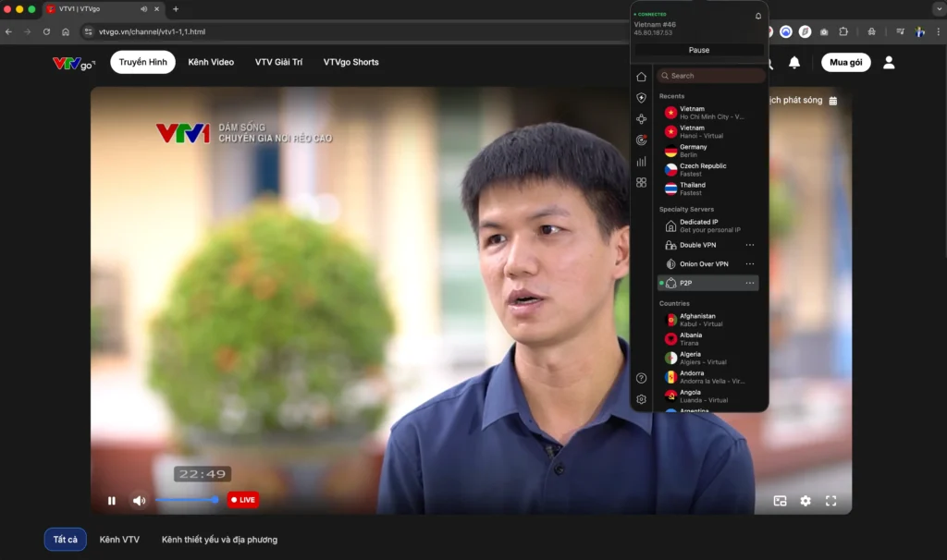947x560 pixels.
Task: Open the Onion Over VPN ellipsis menu
Action: point(750,263)
